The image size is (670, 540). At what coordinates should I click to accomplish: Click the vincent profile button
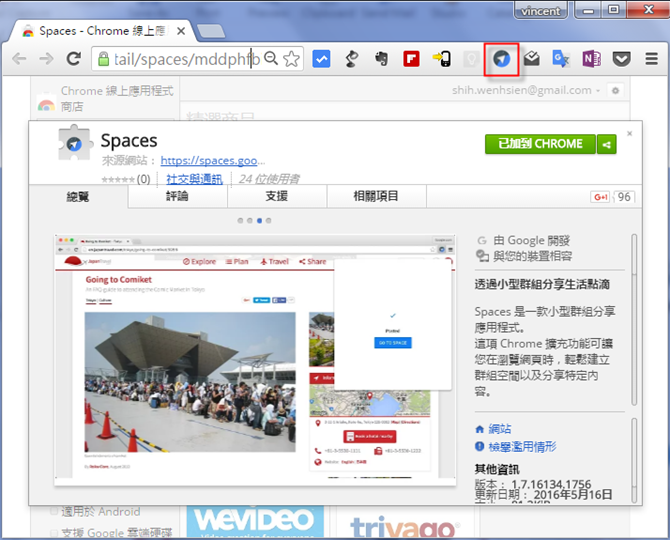pyautogui.click(x=541, y=11)
